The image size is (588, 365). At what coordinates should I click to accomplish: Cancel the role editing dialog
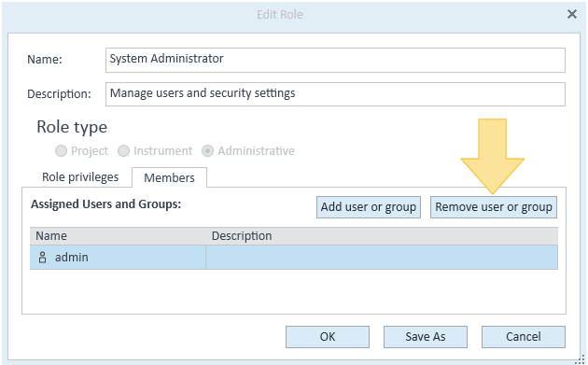(x=523, y=337)
